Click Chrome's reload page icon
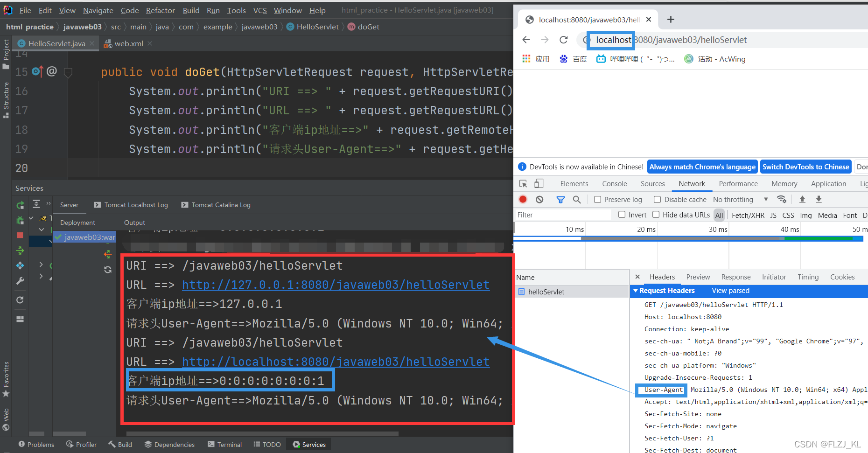Viewport: 868px width, 453px height. (x=564, y=40)
